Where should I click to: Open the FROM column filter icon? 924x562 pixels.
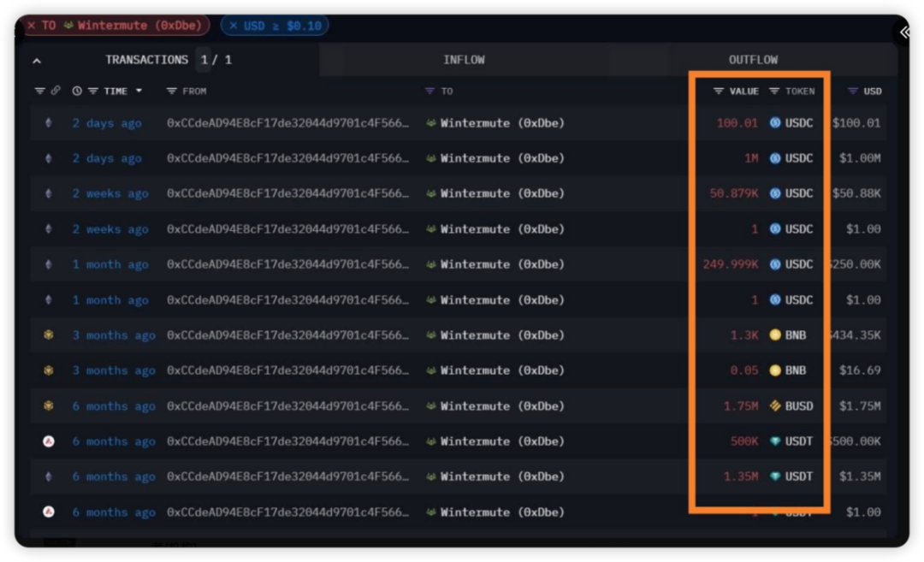(x=171, y=92)
